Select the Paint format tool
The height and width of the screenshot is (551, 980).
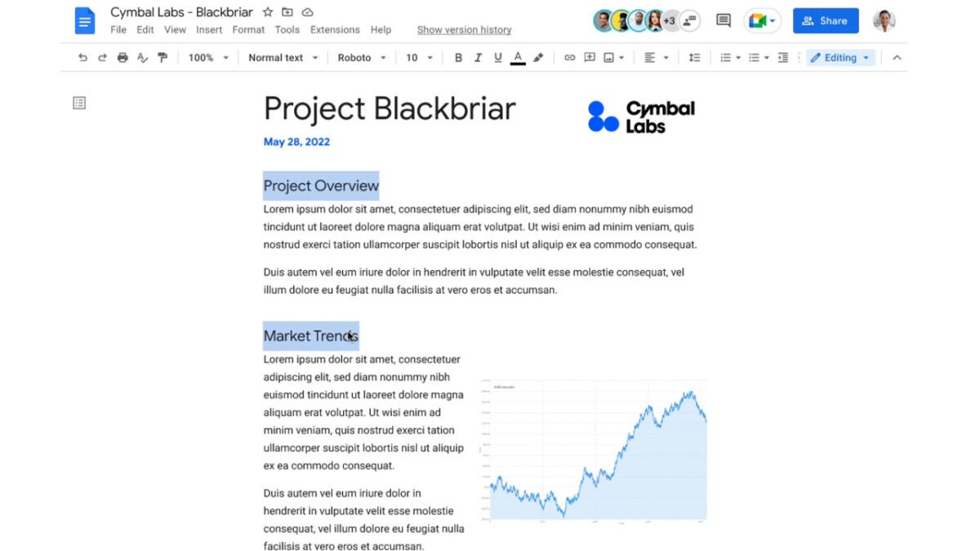[162, 57]
